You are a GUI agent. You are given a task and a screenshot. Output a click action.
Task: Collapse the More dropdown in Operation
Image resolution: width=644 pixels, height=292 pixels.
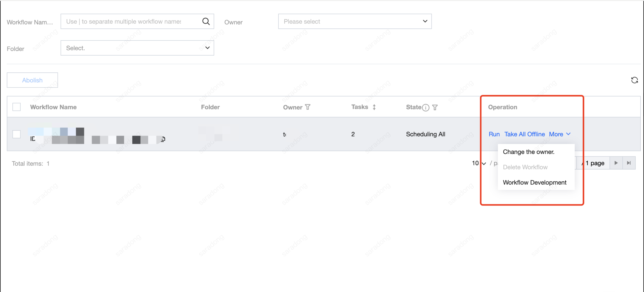click(x=560, y=134)
